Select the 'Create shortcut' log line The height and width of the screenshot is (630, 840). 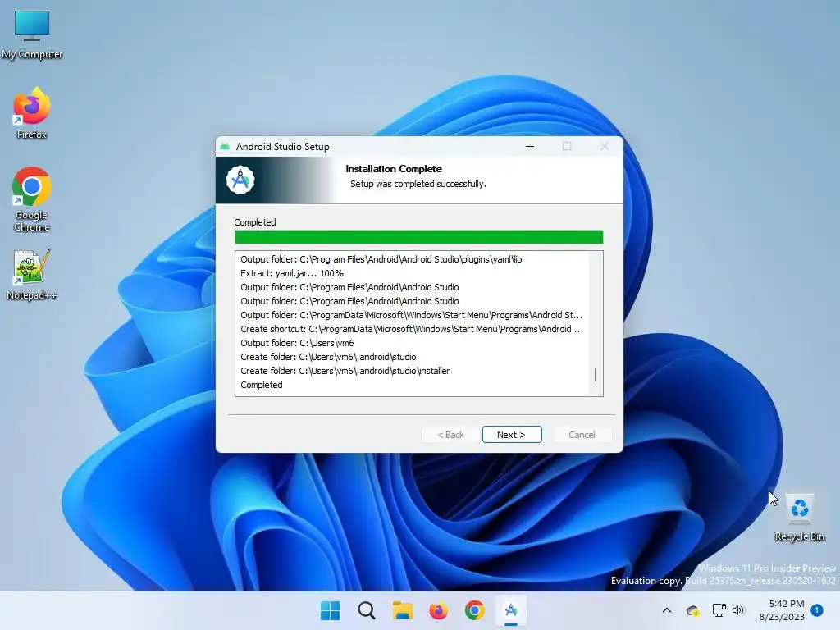click(x=412, y=329)
